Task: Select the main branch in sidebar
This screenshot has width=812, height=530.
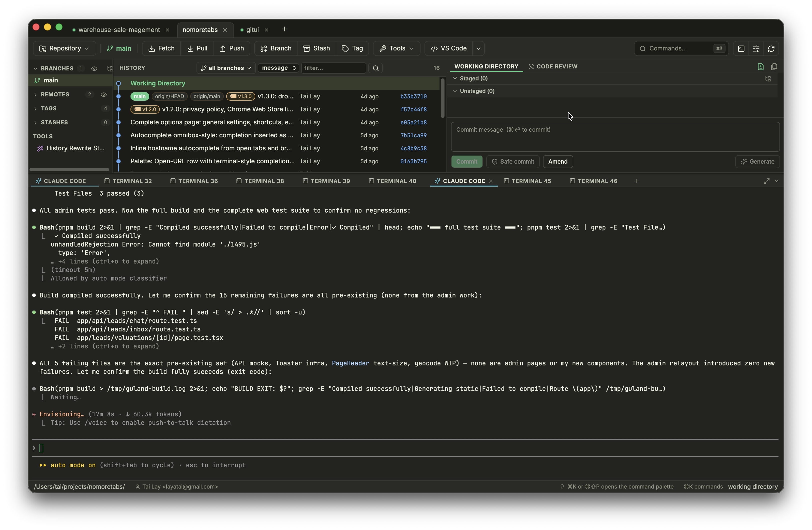Action: point(70,80)
